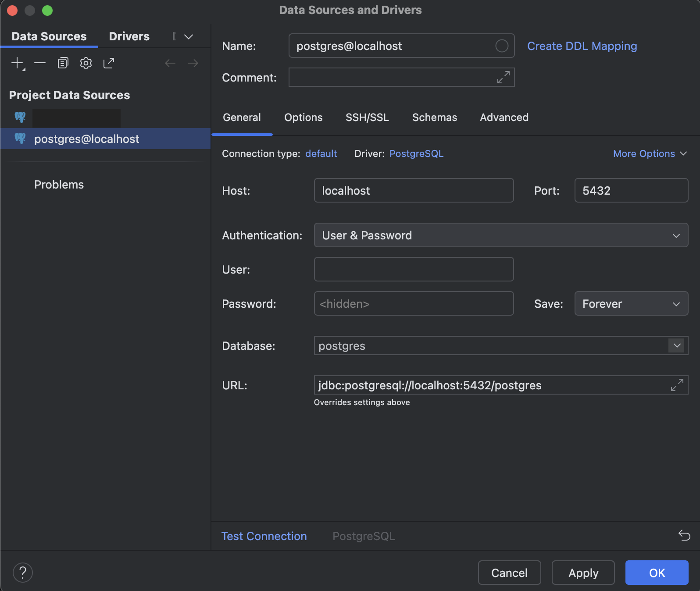Maximize the dialog with the green button
This screenshot has height=591, width=700.
pyautogui.click(x=47, y=11)
